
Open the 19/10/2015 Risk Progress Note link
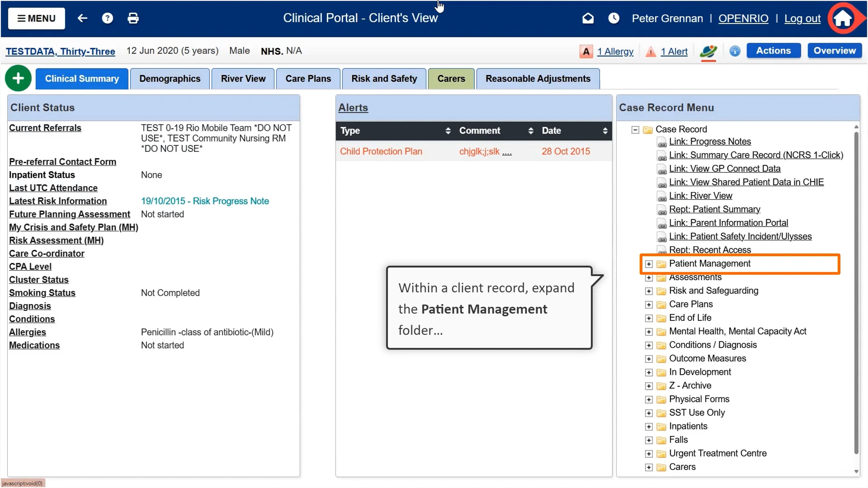coord(205,201)
